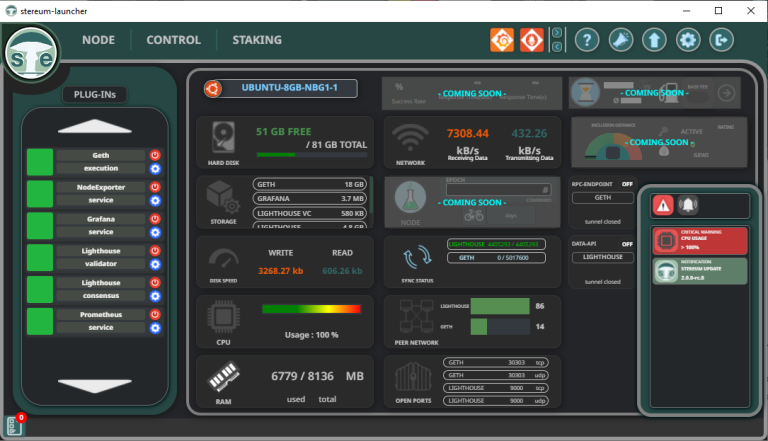
Task: Click the CPU chip icon
Action: pyautogui.click(x=223, y=317)
